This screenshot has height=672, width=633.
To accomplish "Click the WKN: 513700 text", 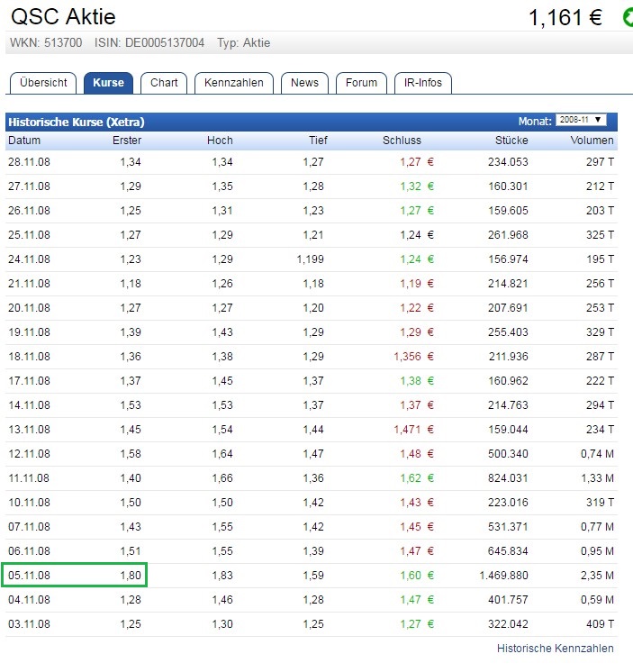I will (46, 43).
